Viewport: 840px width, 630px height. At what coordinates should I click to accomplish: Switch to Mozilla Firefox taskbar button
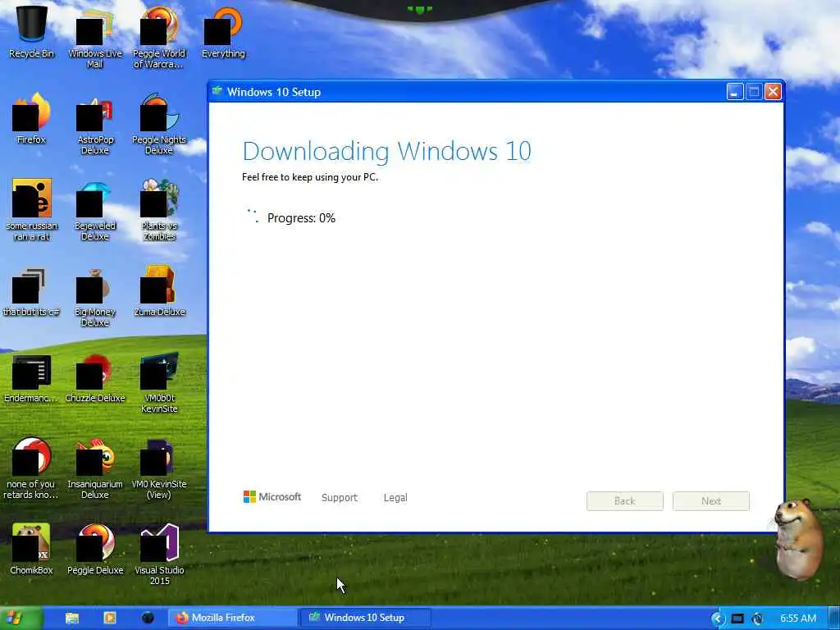pyautogui.click(x=232, y=618)
